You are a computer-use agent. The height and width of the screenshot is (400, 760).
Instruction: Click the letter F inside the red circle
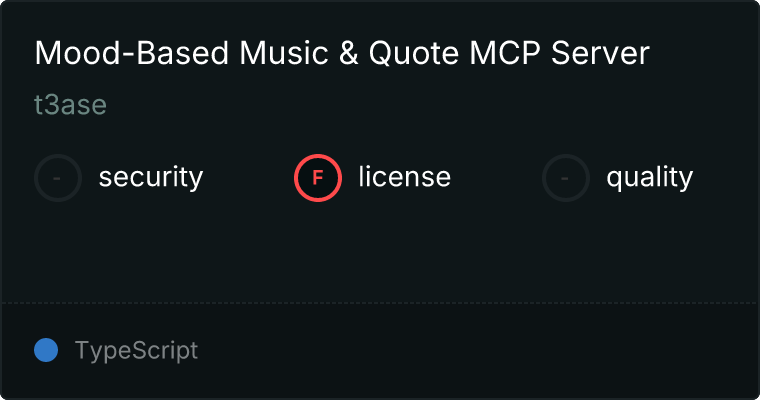coord(318,178)
